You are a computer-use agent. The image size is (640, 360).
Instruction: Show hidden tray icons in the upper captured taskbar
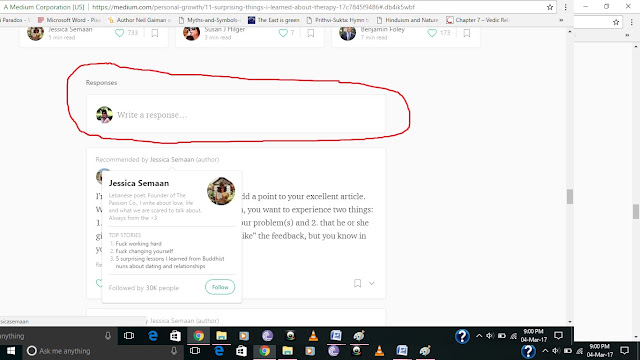tap(479, 336)
